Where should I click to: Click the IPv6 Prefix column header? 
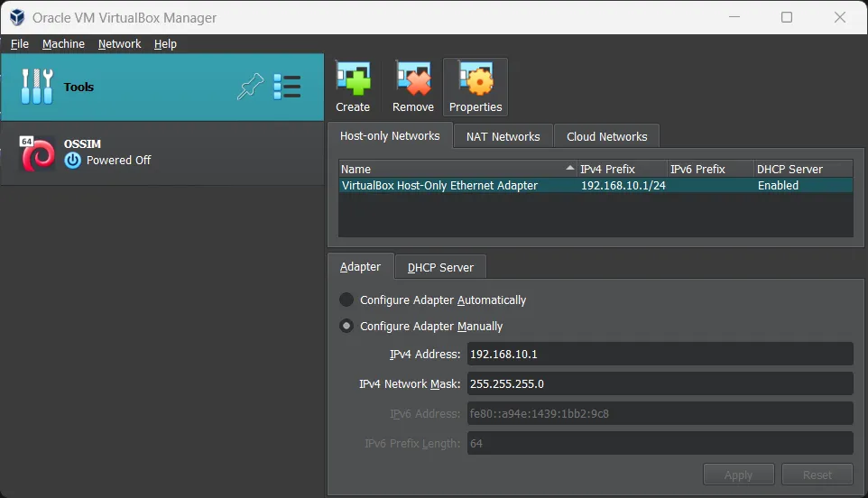(x=711, y=169)
